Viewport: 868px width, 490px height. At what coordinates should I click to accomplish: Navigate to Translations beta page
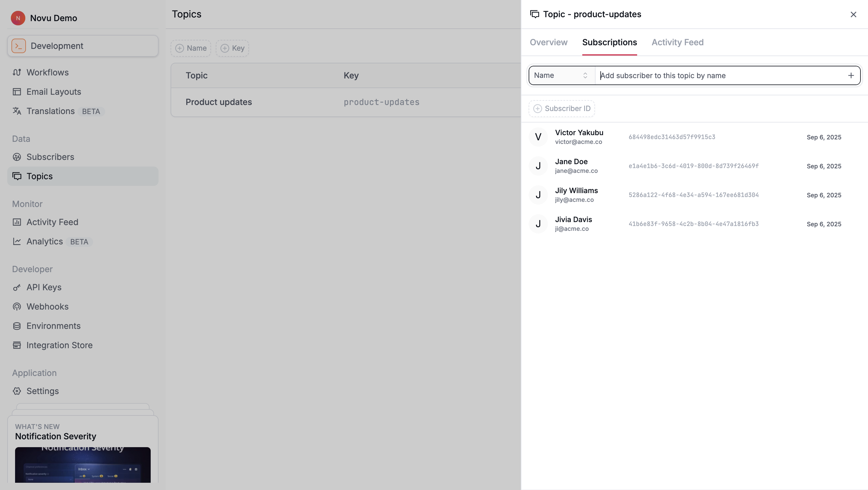coord(51,111)
